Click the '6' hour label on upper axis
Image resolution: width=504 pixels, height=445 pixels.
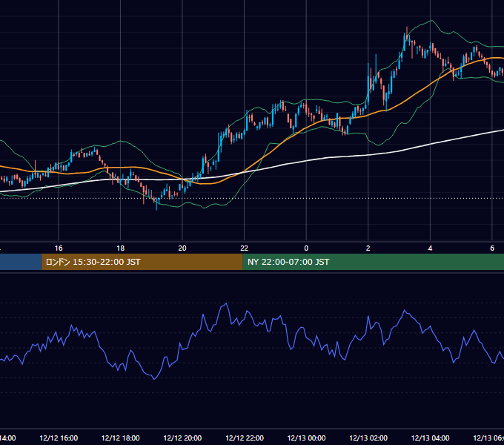tap(492, 248)
